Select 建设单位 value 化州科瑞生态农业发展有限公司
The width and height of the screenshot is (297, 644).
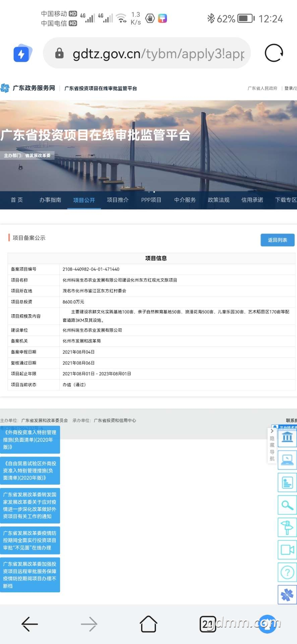(92, 330)
